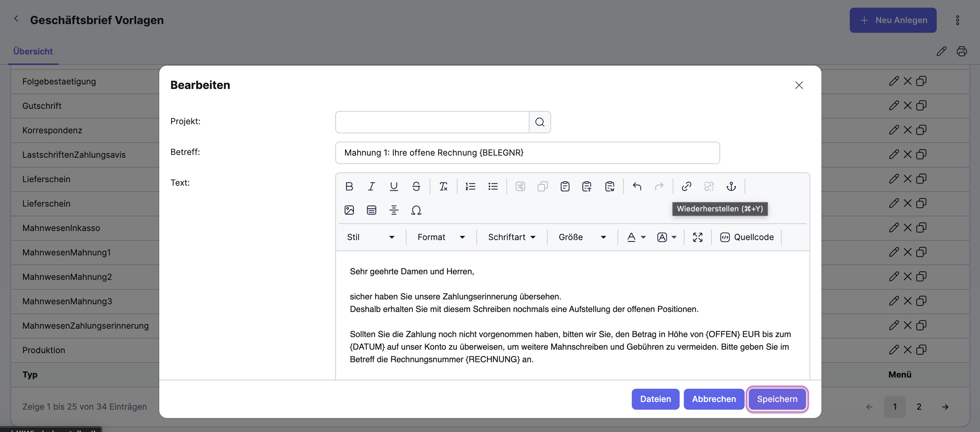Insert a special character (omega)
Viewport: 980px width, 432px height.
click(416, 210)
